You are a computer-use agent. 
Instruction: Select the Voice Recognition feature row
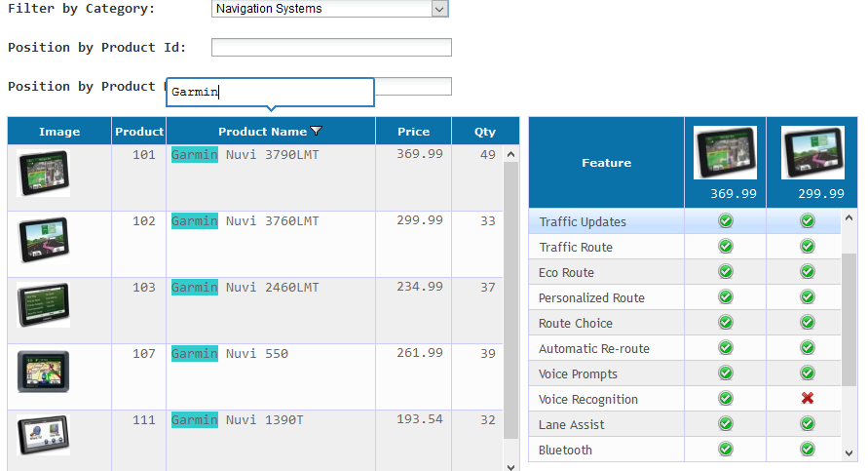pyautogui.click(x=685, y=400)
